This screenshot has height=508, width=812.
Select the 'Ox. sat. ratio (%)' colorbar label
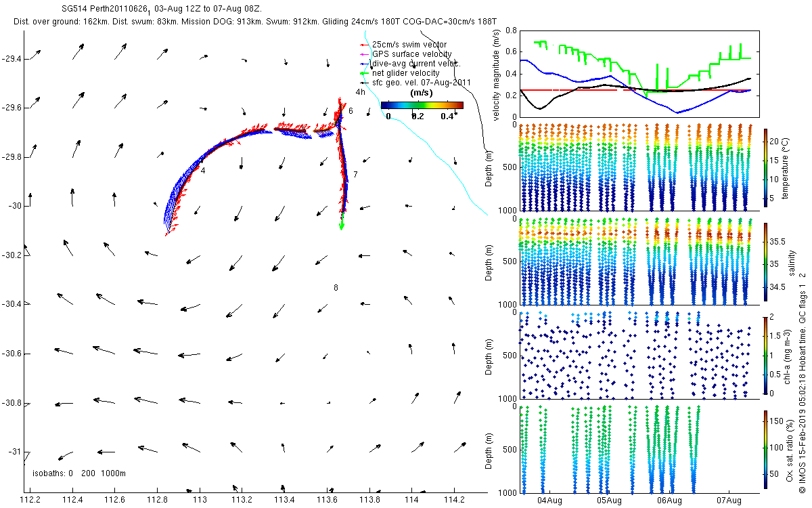click(x=789, y=450)
